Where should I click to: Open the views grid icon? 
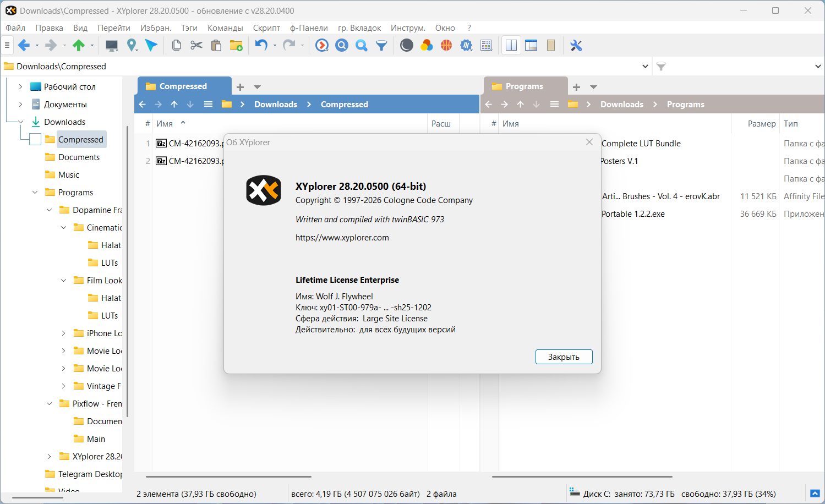click(x=486, y=46)
